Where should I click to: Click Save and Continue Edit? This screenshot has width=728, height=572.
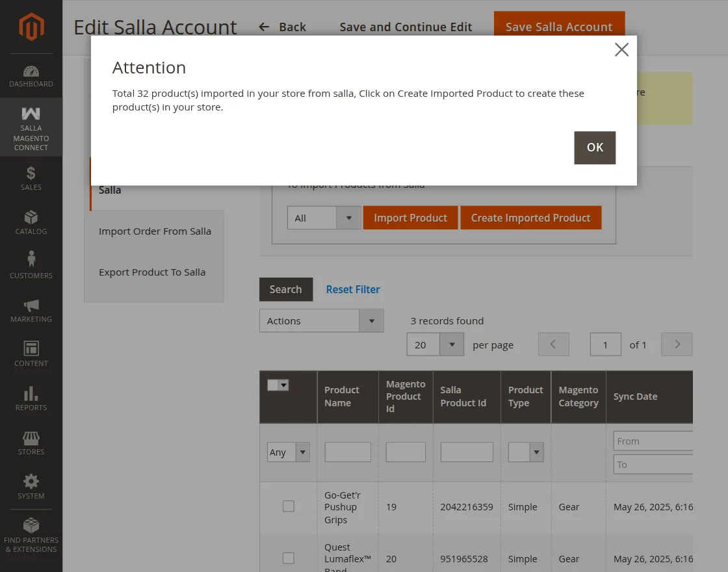coord(406,27)
